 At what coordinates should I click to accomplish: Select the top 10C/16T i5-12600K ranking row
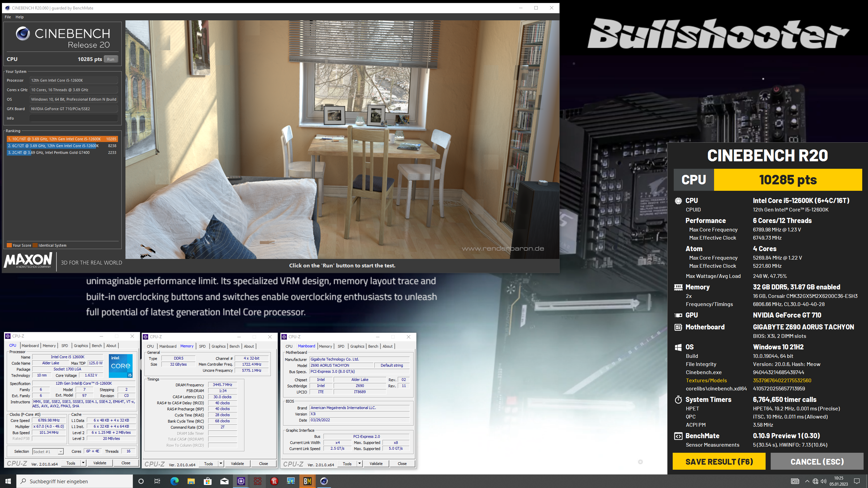click(x=62, y=139)
